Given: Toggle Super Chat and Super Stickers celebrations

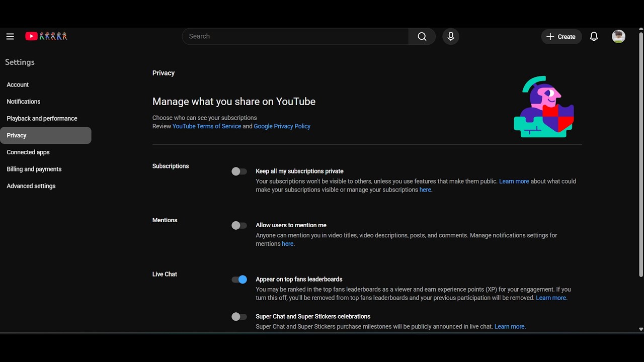Looking at the screenshot, I should point(239,317).
